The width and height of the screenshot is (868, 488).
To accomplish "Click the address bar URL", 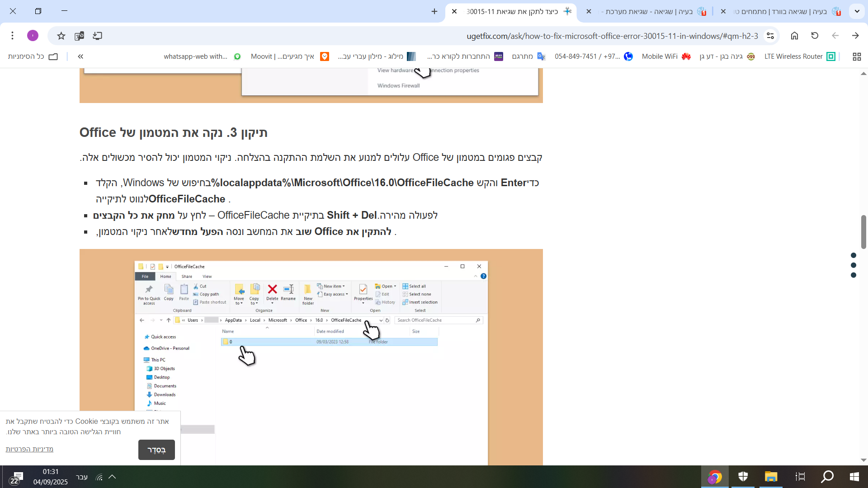I will (x=612, y=36).
